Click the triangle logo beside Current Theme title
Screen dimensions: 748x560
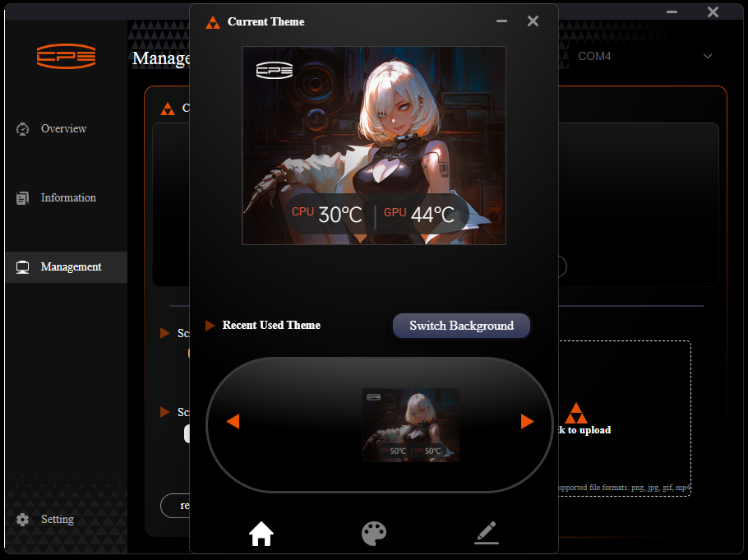[213, 22]
